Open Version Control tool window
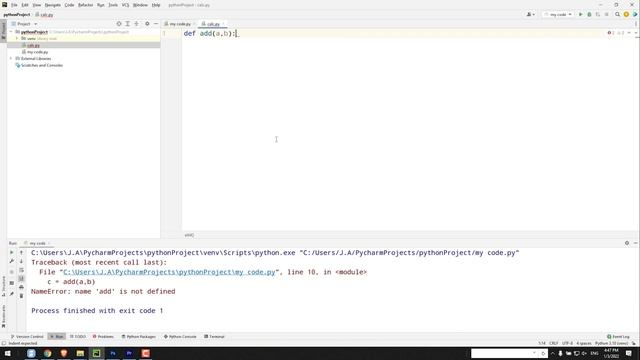This screenshot has width=640, height=360. point(27,337)
